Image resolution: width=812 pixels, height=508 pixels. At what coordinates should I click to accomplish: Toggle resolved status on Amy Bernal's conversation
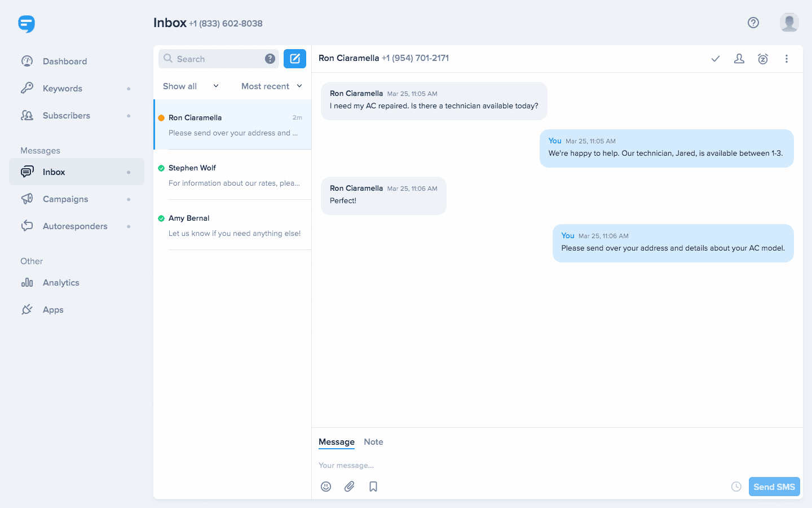tap(161, 217)
